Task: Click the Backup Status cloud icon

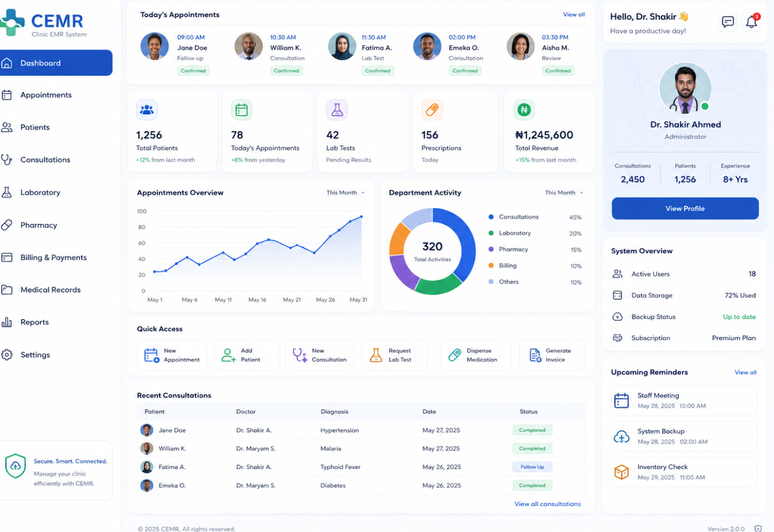Action: point(618,317)
